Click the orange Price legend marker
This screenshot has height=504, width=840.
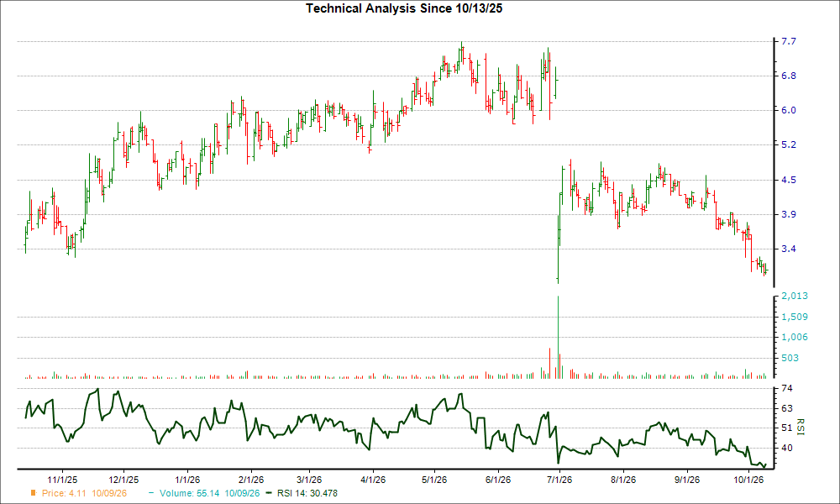pos(34,493)
